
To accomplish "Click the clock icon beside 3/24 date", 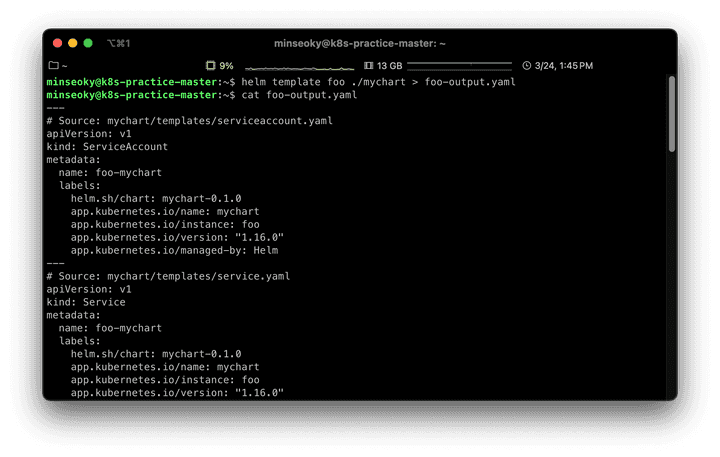I will [x=527, y=66].
